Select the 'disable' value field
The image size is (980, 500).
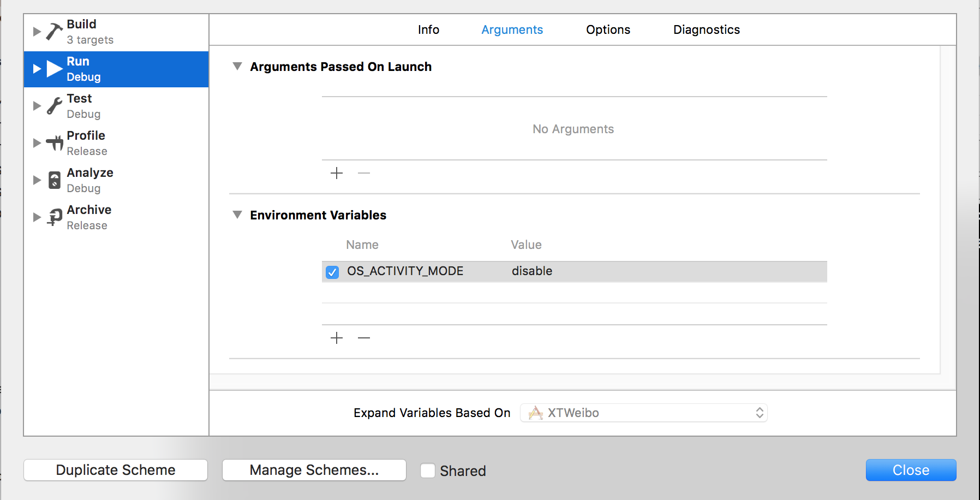coord(532,271)
